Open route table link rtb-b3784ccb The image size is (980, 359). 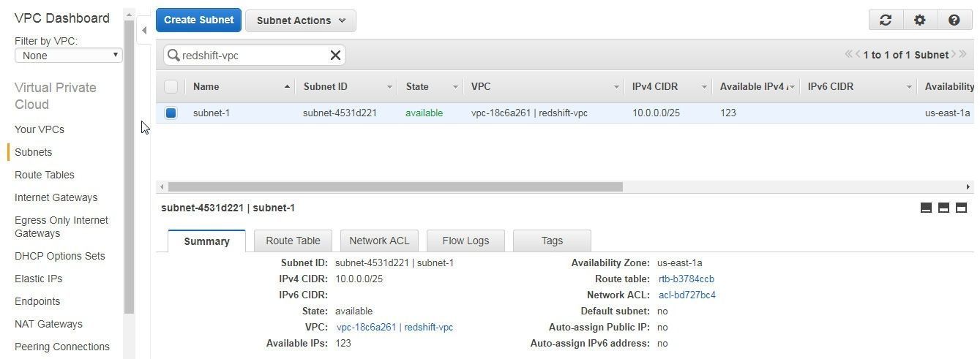(686, 279)
